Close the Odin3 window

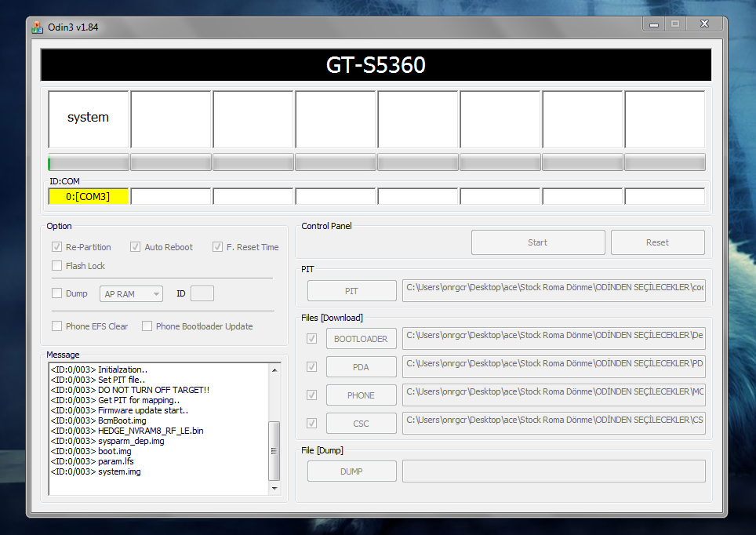click(x=704, y=24)
